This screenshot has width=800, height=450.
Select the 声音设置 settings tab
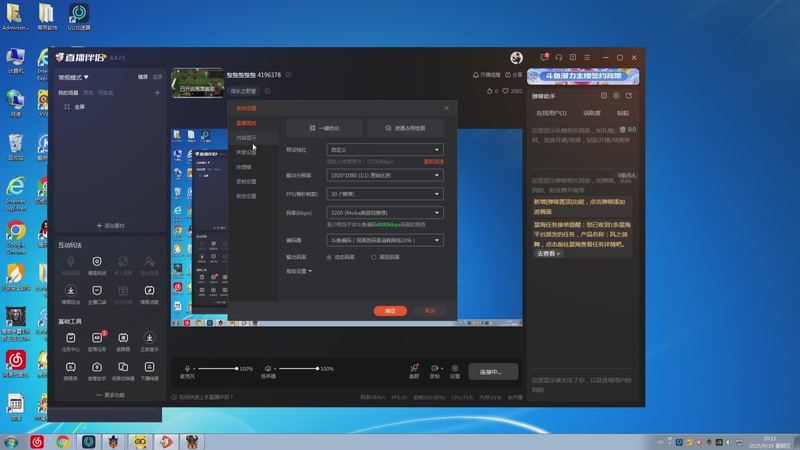pos(246,153)
